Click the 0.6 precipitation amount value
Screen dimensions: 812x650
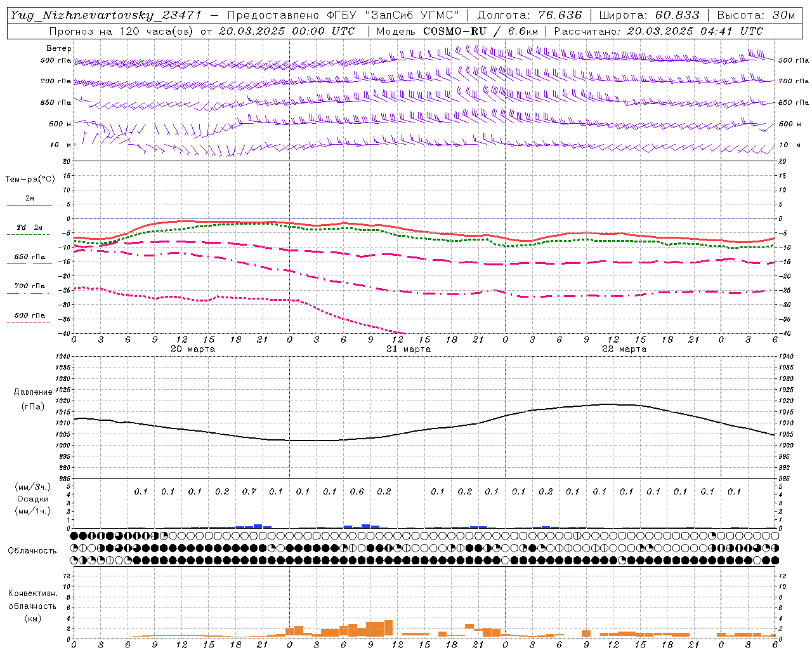pyautogui.click(x=357, y=491)
